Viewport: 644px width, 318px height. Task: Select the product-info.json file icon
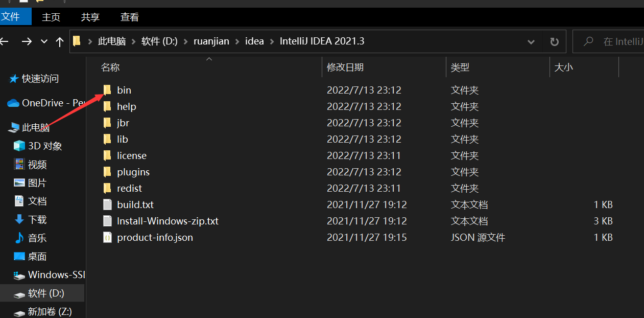pyautogui.click(x=107, y=237)
